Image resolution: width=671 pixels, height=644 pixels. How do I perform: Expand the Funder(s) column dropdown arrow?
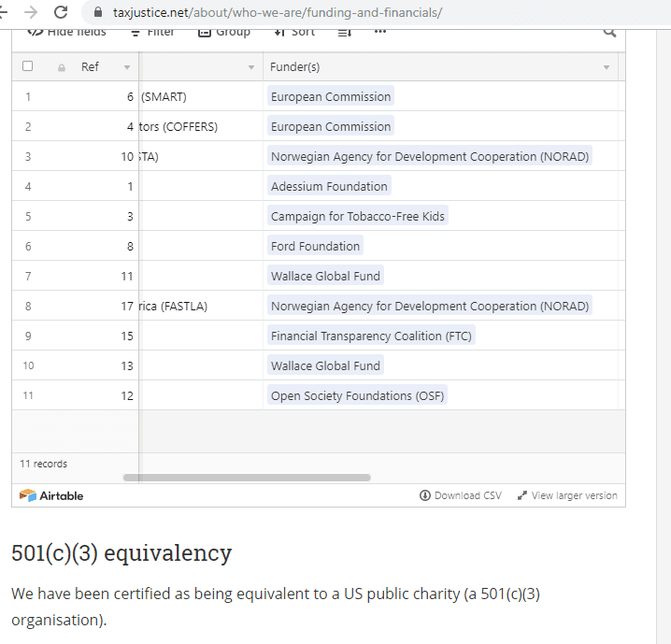click(x=607, y=67)
